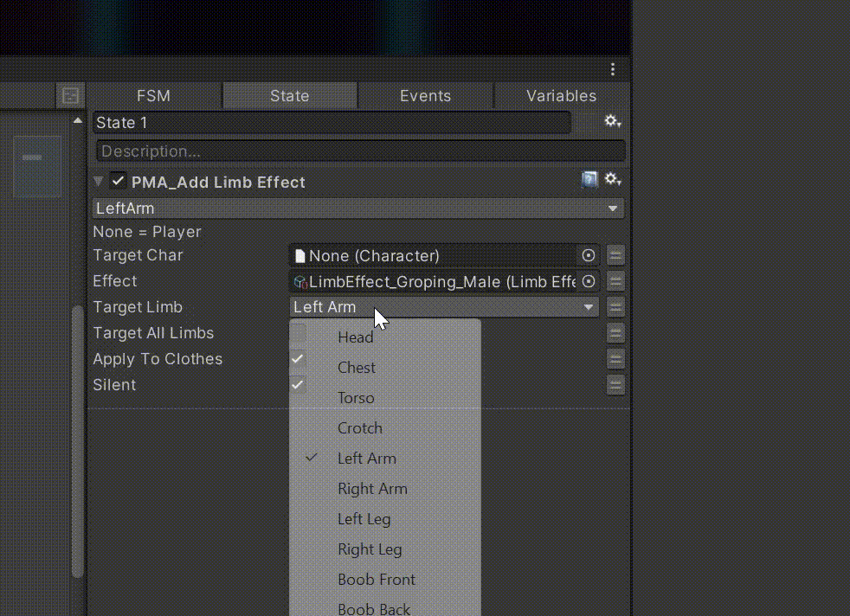Switch to the Events tab

click(x=425, y=96)
